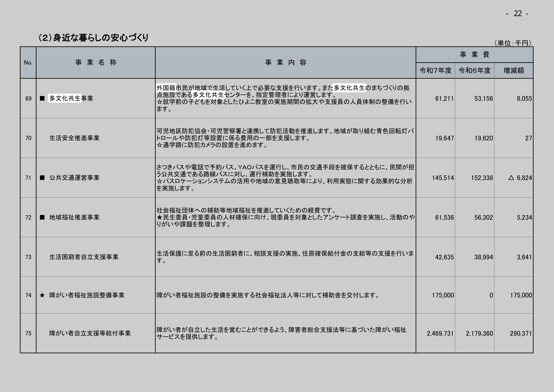Click the project name 障がい者自立支援等給付事業
Screen dimensions: 554x392
90,333
